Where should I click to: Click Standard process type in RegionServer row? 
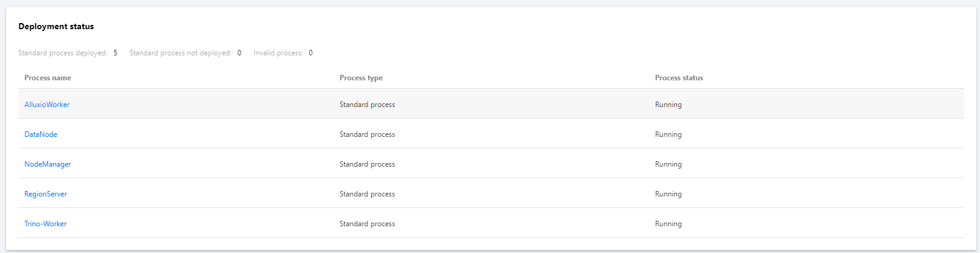point(367,194)
